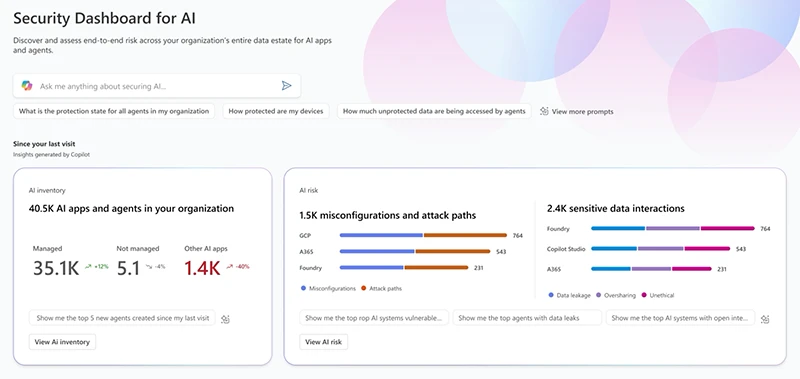The height and width of the screenshot is (379, 800).
Task: Open the View AI inventory button
Action: [x=62, y=342]
